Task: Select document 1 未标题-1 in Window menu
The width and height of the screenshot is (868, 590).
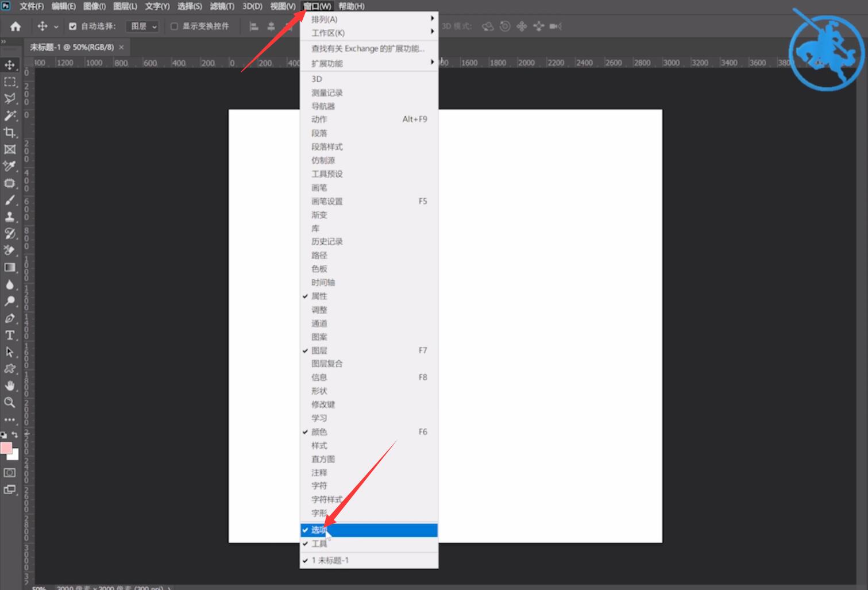Action: tap(369, 561)
